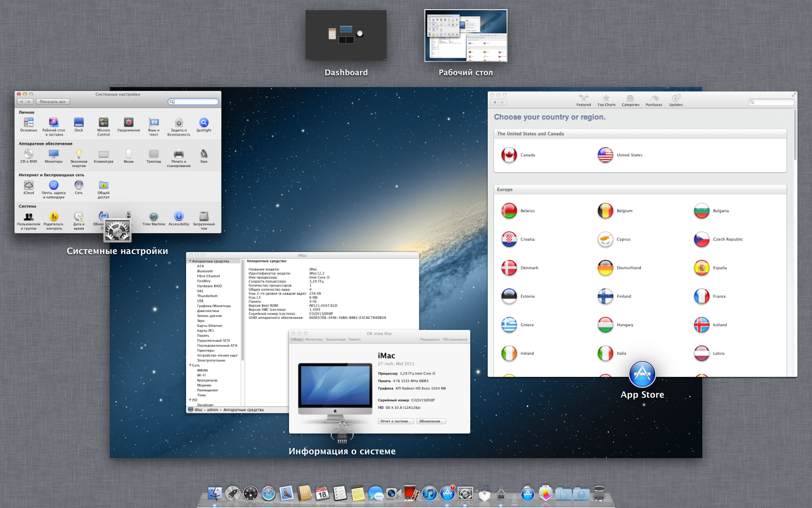812x508 pixels.
Task: Click Обслуживание link in Об этом Mac
Action: pyautogui.click(x=455, y=340)
